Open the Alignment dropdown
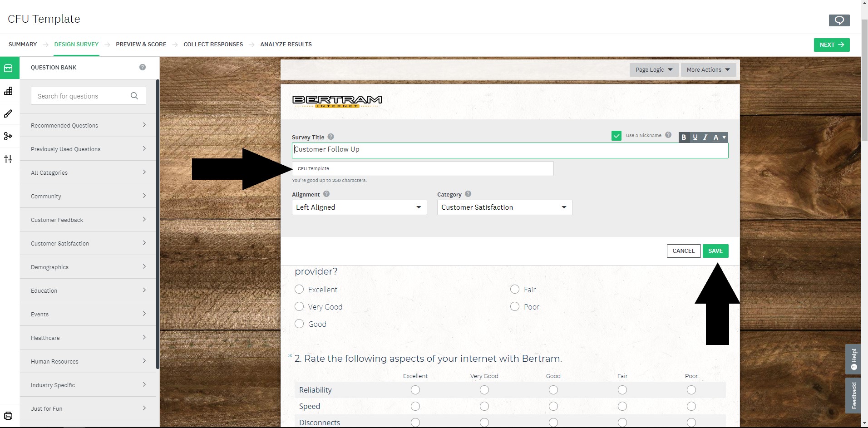Screen dimensions: 868x428 (359, 207)
